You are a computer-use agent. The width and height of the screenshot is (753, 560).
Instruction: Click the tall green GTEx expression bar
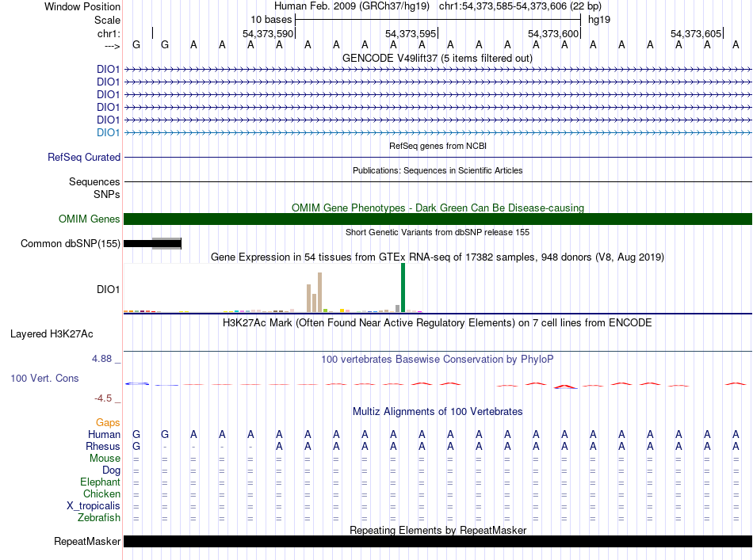click(403, 288)
